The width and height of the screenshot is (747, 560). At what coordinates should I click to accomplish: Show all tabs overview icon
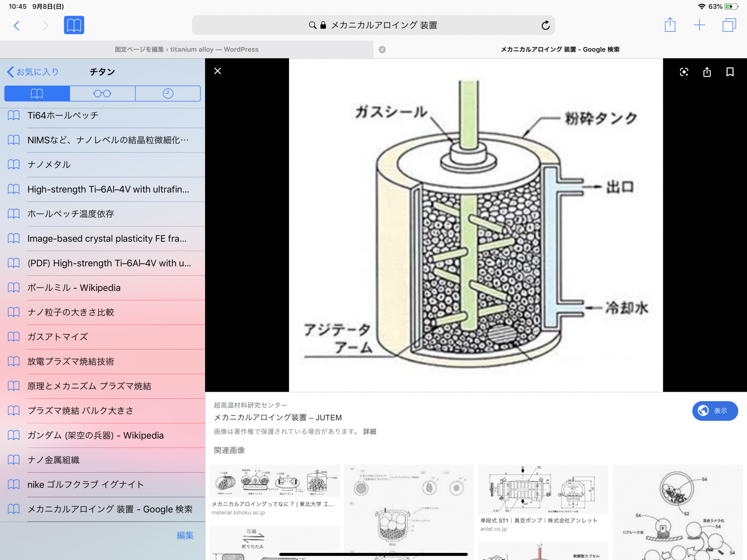coord(729,25)
